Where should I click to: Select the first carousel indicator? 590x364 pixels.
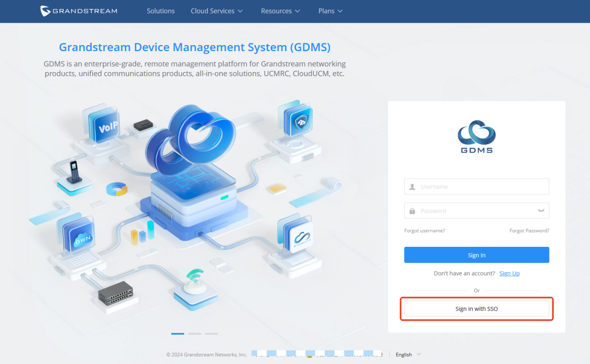178,333
